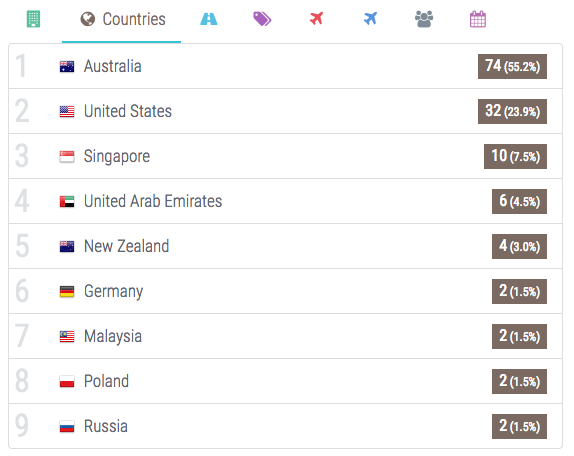The height and width of the screenshot is (456, 574).
Task: Open the grey people group icon tab
Action: [424, 19]
